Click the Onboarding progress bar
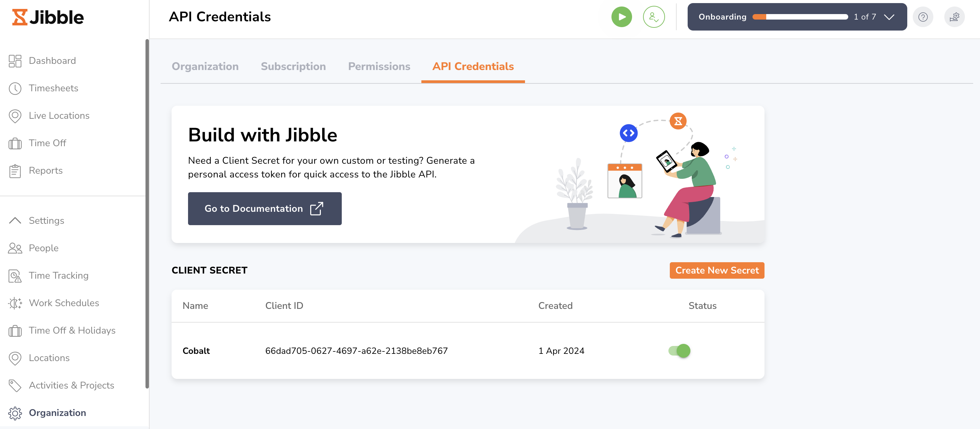Image resolution: width=980 pixels, height=429 pixels. point(800,17)
